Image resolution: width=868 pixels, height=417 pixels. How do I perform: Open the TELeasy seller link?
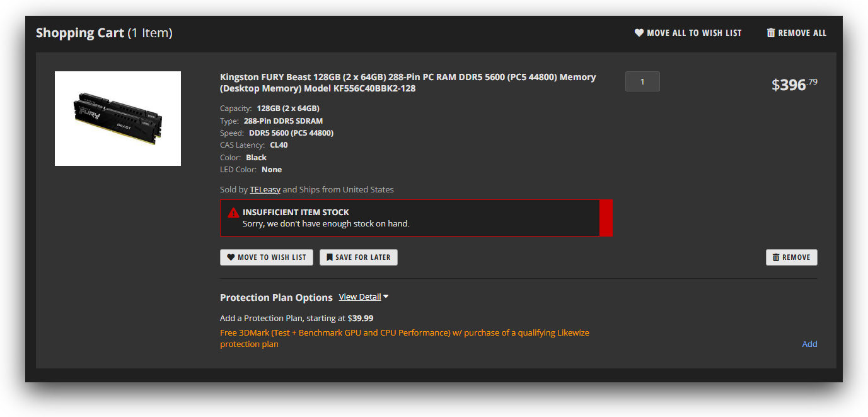click(x=265, y=189)
